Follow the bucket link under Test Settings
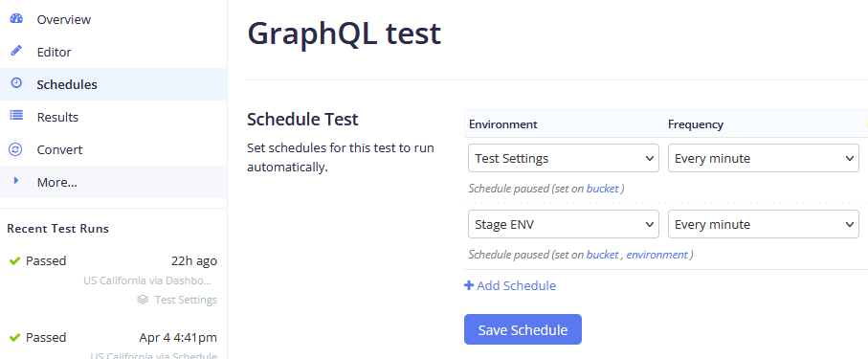The width and height of the screenshot is (868, 359). point(603,189)
